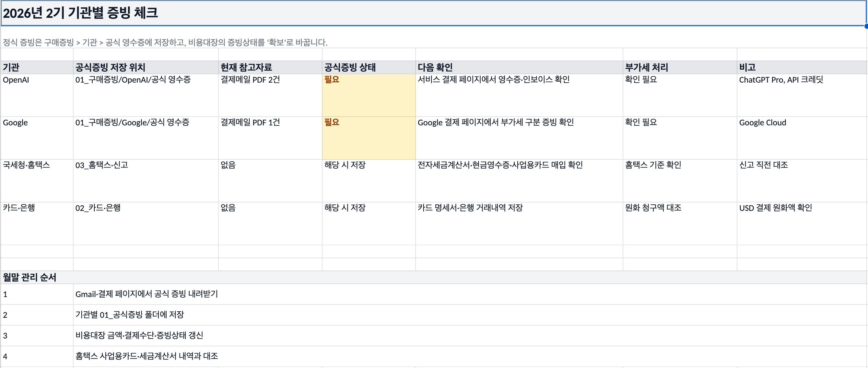Click the '원화 청구액 대조' cell
This screenshot has height=368, width=868.
(x=680, y=224)
